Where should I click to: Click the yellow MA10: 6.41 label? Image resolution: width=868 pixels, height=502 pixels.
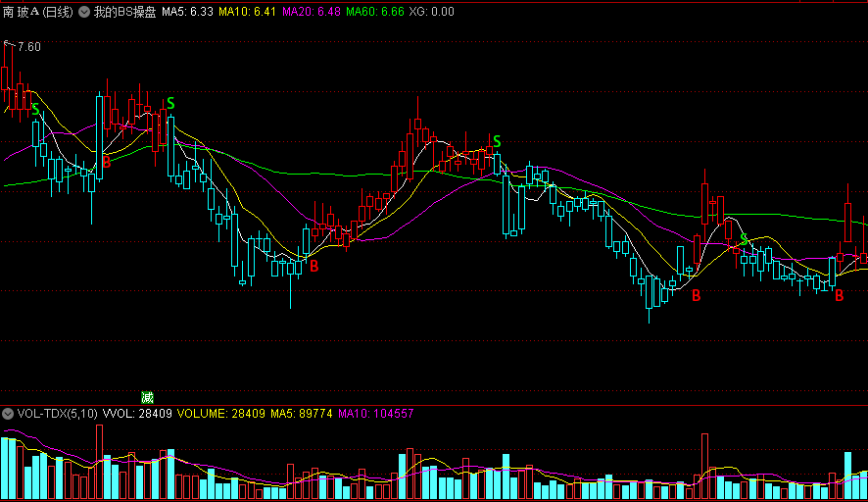(x=247, y=12)
